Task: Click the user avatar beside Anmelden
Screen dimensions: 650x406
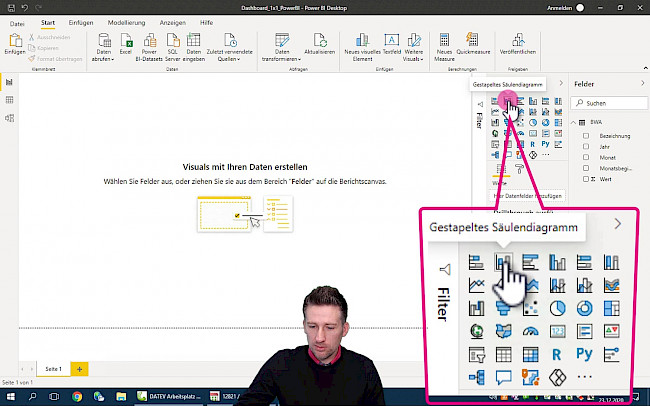Action: pos(580,8)
